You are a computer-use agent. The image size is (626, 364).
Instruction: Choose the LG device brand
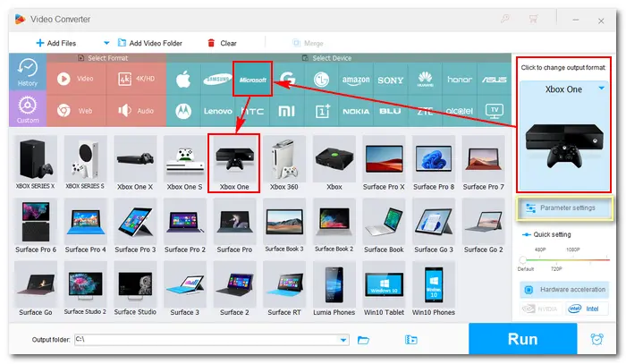[x=321, y=80]
